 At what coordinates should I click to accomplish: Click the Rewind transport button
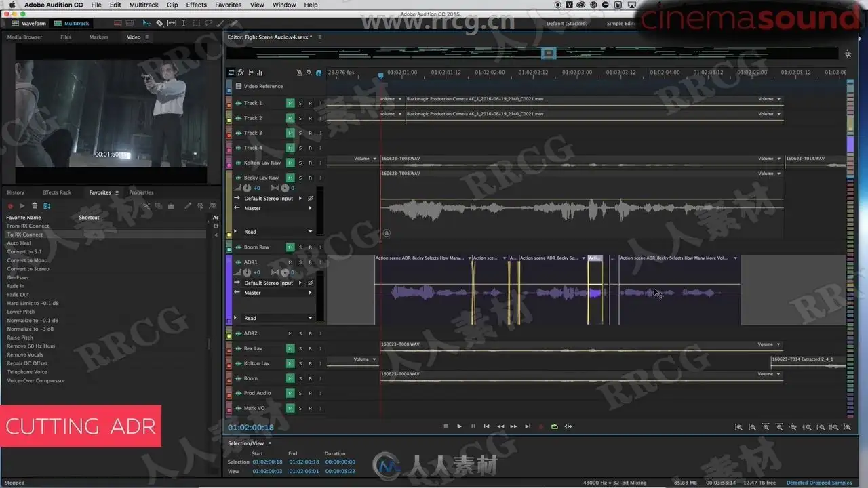tap(500, 426)
